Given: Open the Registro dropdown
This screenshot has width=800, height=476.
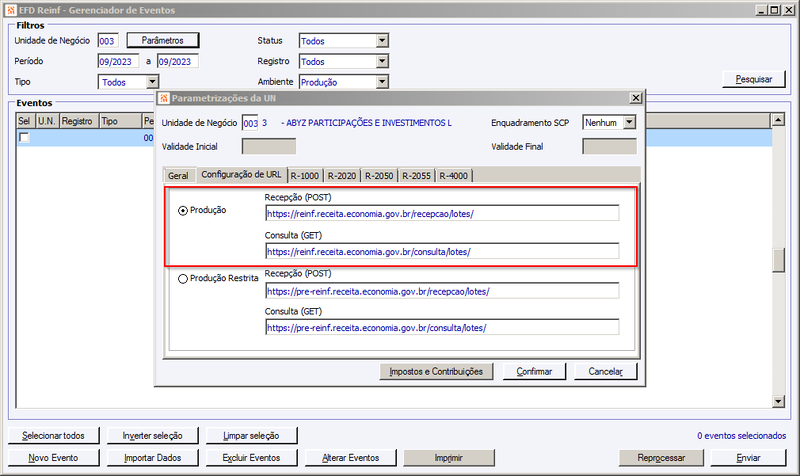Looking at the screenshot, I should coord(382,61).
